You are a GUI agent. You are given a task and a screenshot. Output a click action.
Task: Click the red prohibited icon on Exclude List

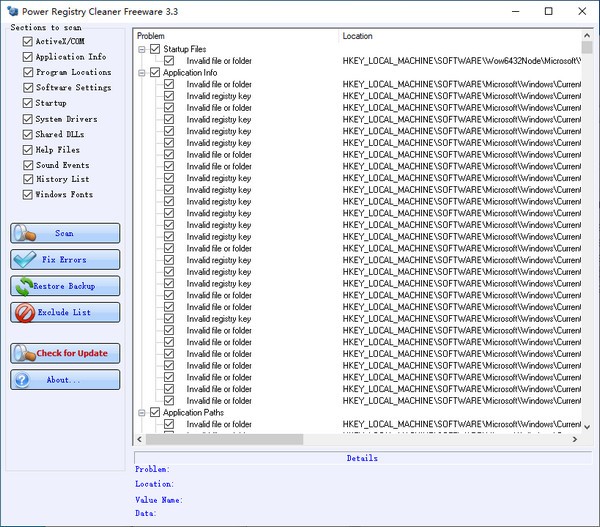[x=25, y=313]
